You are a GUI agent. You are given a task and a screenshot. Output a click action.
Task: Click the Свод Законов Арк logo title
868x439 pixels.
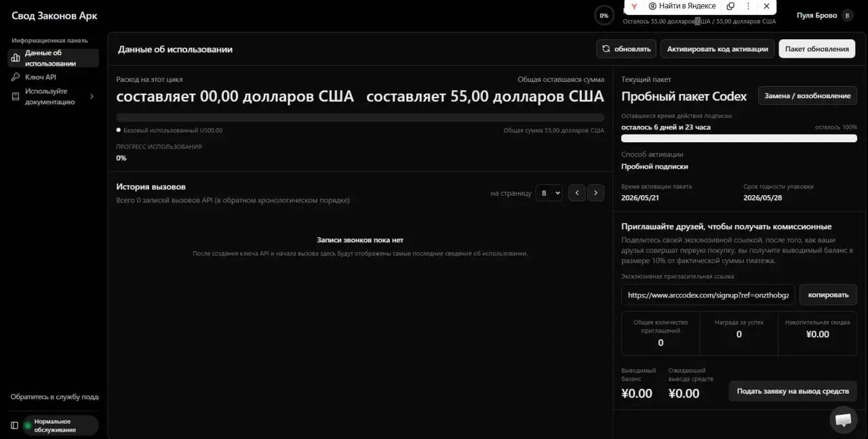click(x=54, y=16)
